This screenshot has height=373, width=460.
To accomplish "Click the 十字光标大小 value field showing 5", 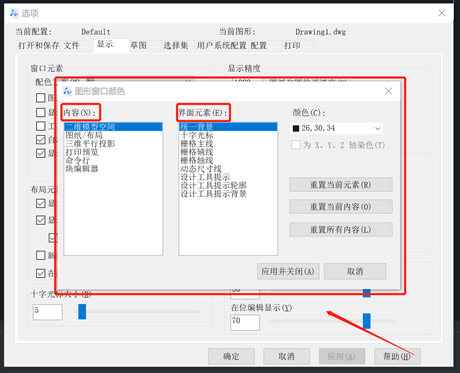I will [48, 312].
